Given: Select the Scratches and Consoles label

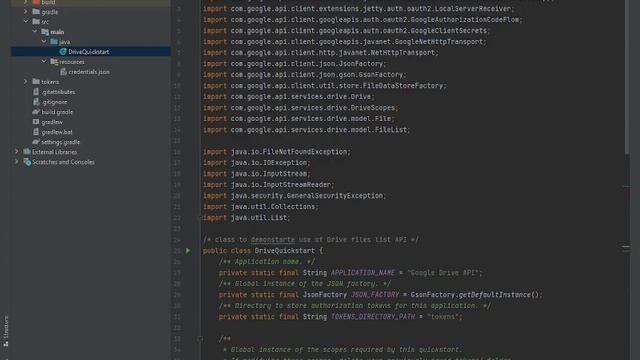Looking at the screenshot, I should [x=63, y=162].
